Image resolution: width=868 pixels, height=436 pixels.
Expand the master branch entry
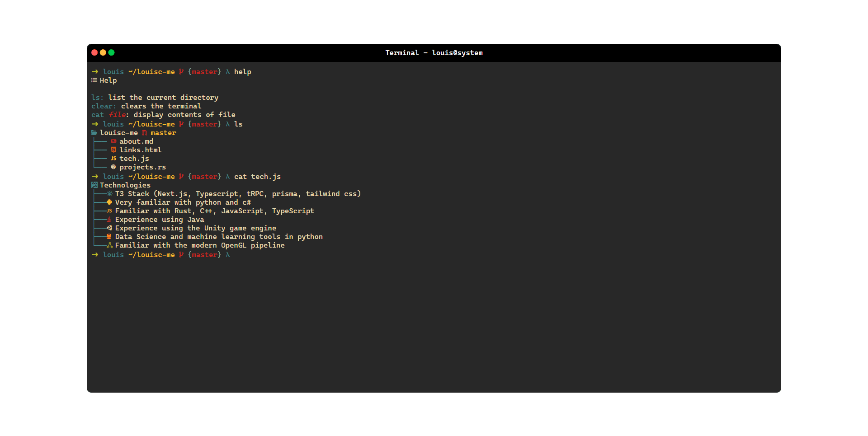(163, 133)
